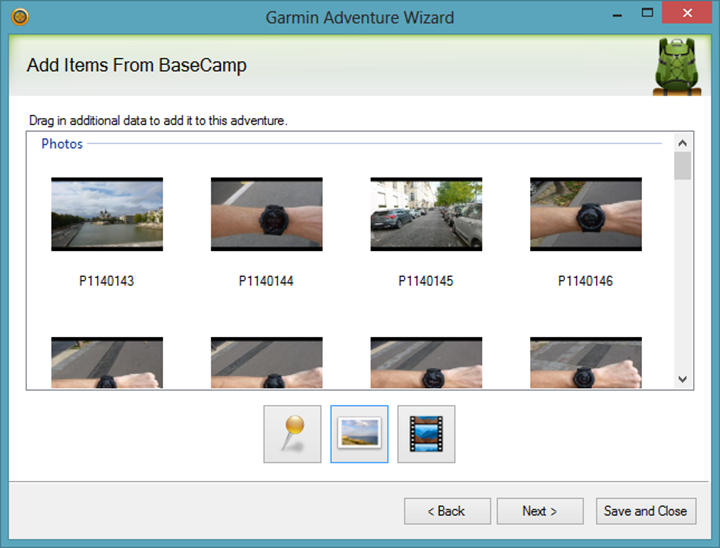Select photo thumbnail P1140143
The height and width of the screenshot is (548, 720).
(x=107, y=214)
